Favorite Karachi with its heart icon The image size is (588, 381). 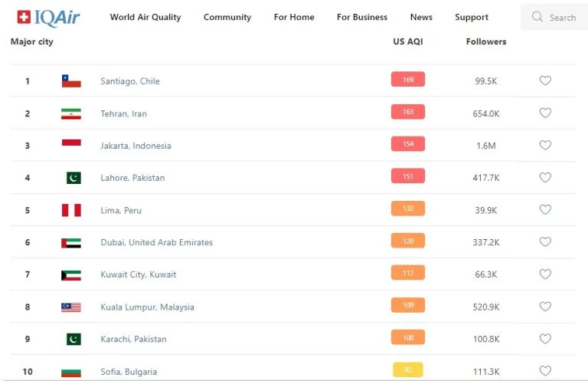545,339
